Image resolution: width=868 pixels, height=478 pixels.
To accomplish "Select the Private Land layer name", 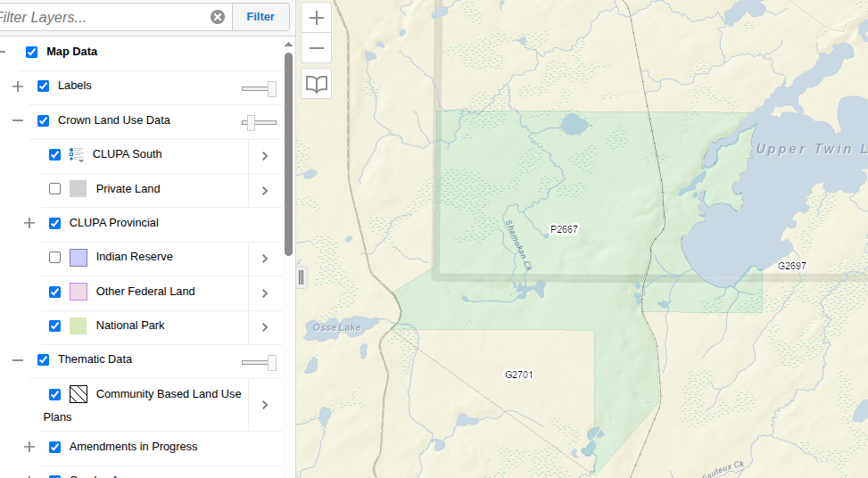I will tap(128, 189).
